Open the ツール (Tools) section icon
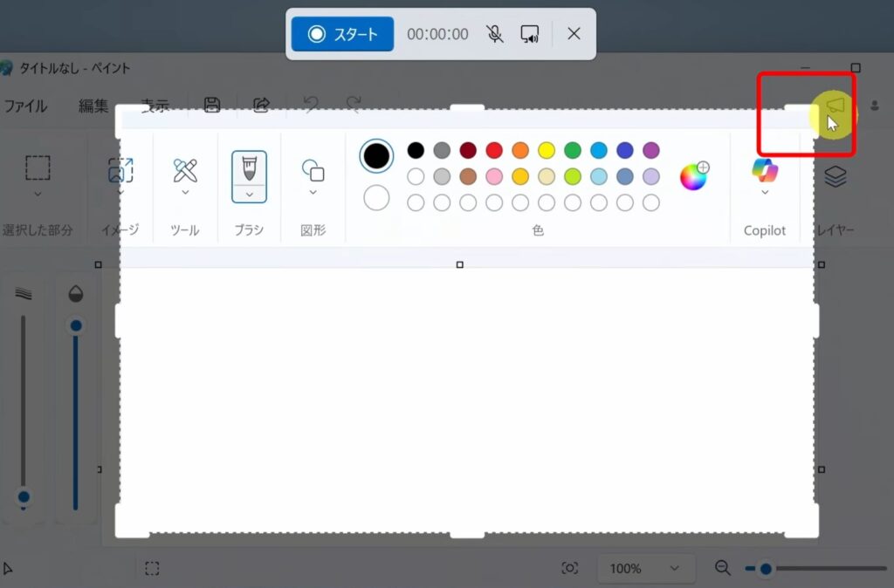 pos(185,168)
